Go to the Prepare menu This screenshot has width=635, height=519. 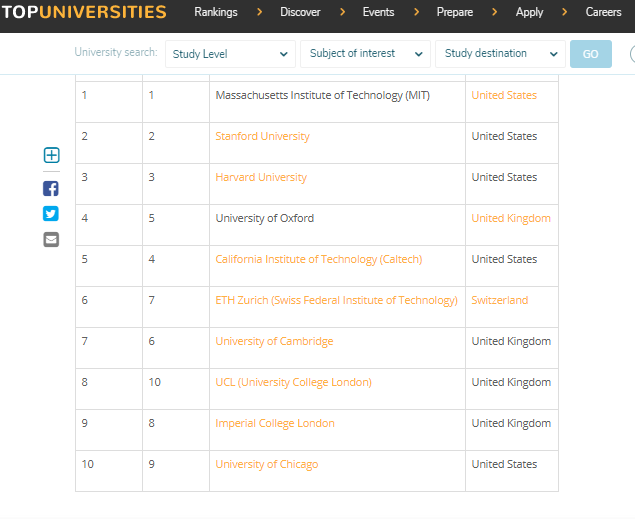(455, 13)
